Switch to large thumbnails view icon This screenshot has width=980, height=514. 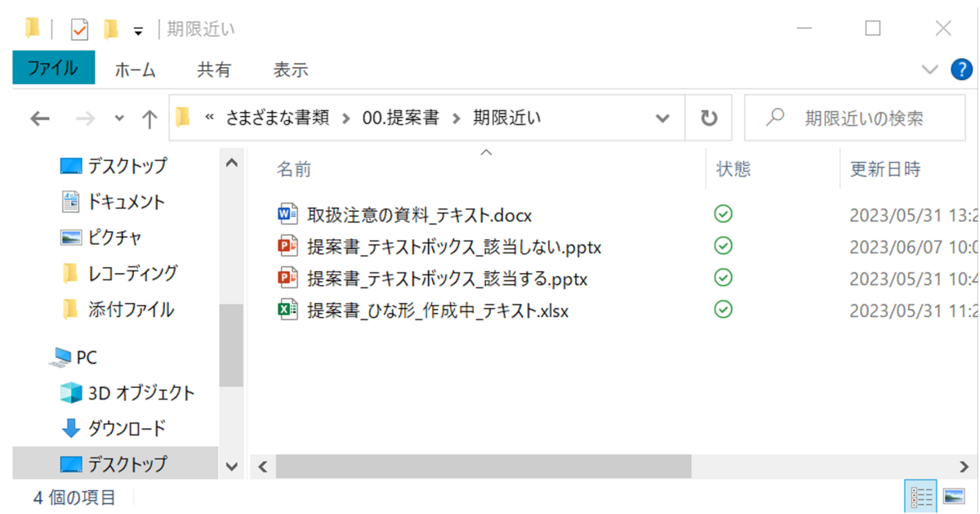[x=954, y=496]
